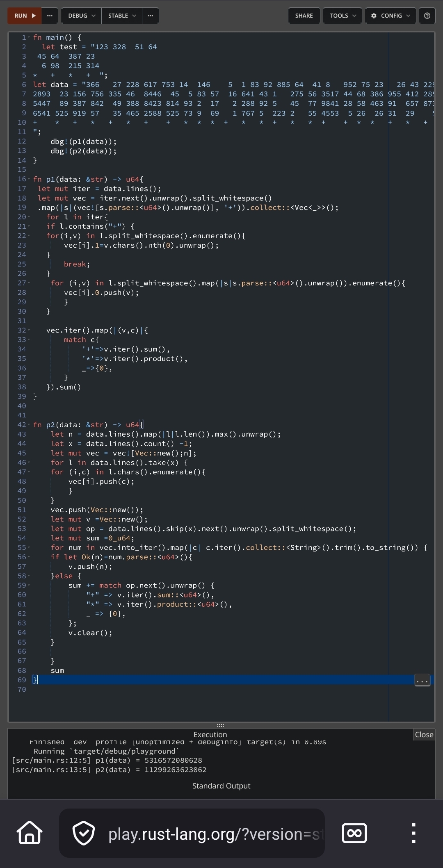
Task: Click the 'fn main() {' line
Action: [x=57, y=37]
